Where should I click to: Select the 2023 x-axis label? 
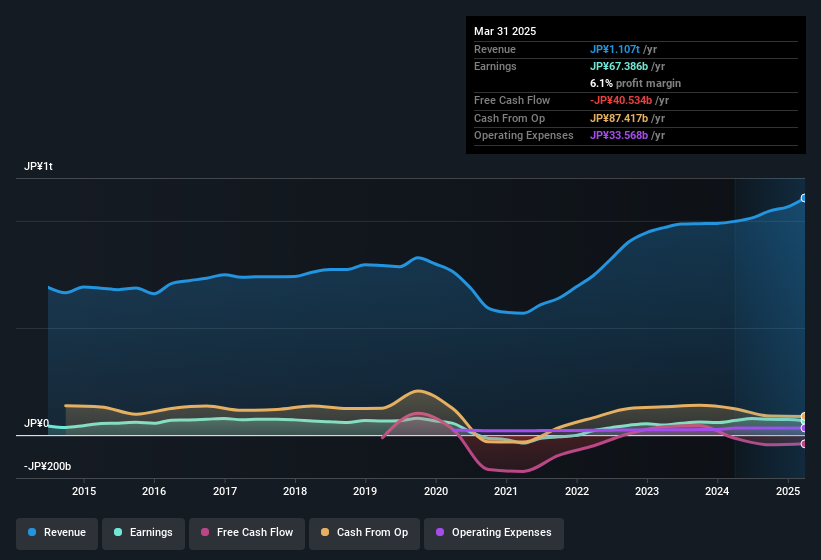[647, 491]
